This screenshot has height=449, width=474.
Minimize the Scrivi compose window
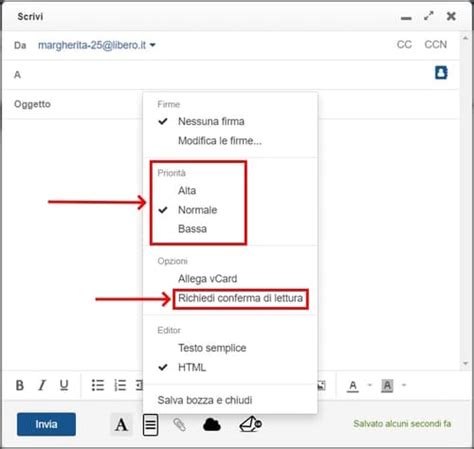(406, 18)
